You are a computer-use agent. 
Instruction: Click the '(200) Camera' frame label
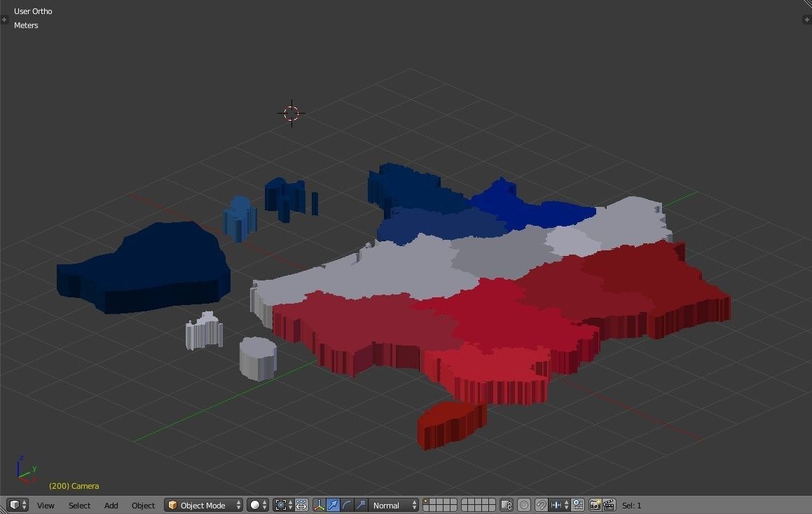coord(74,486)
